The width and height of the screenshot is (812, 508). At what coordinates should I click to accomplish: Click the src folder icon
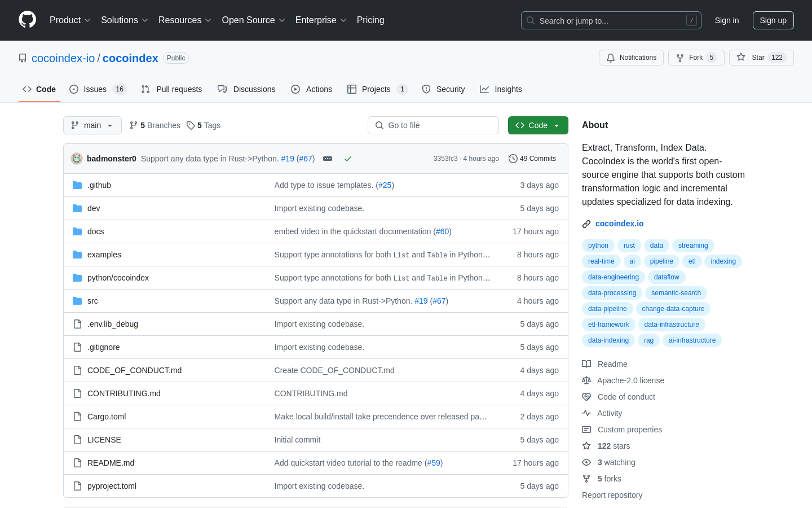(x=77, y=301)
